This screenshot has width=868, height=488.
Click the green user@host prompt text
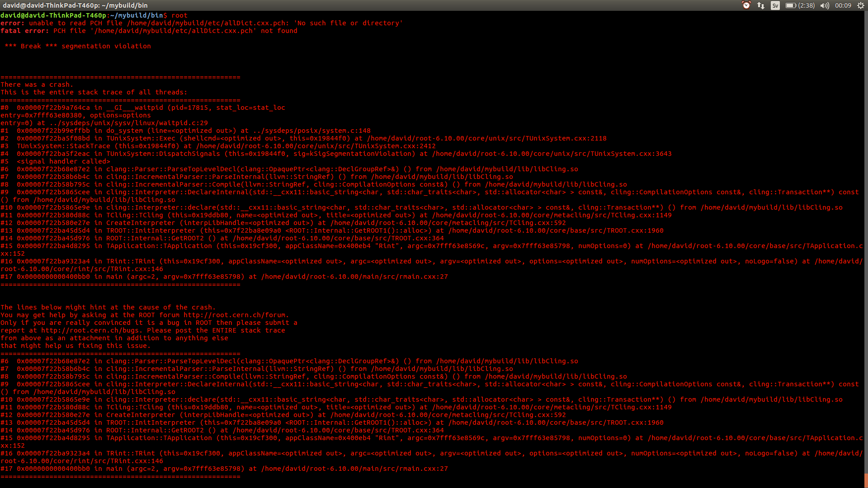(x=53, y=15)
